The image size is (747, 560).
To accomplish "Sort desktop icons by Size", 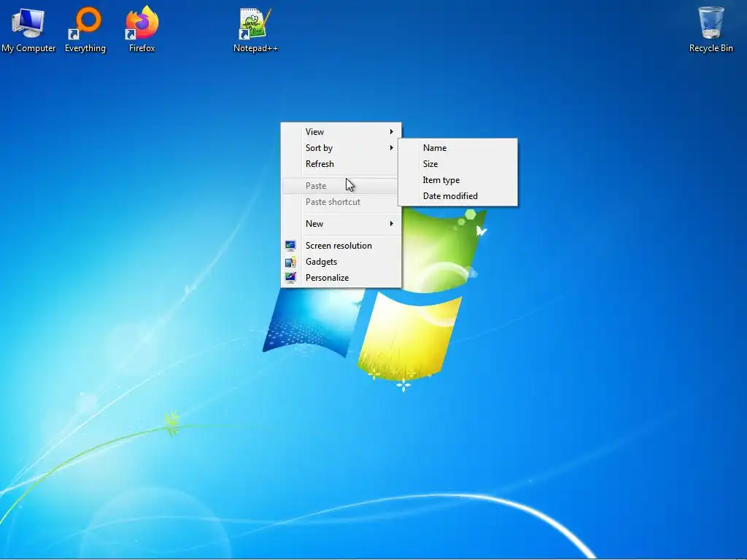I will tap(458, 164).
